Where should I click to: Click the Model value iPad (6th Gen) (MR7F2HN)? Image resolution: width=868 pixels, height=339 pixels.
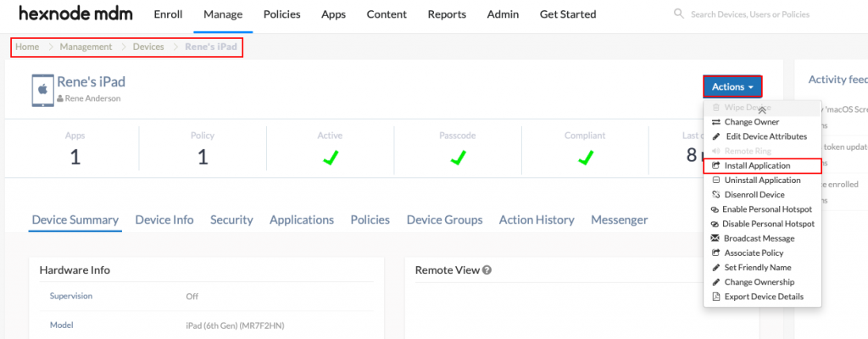[x=235, y=325]
